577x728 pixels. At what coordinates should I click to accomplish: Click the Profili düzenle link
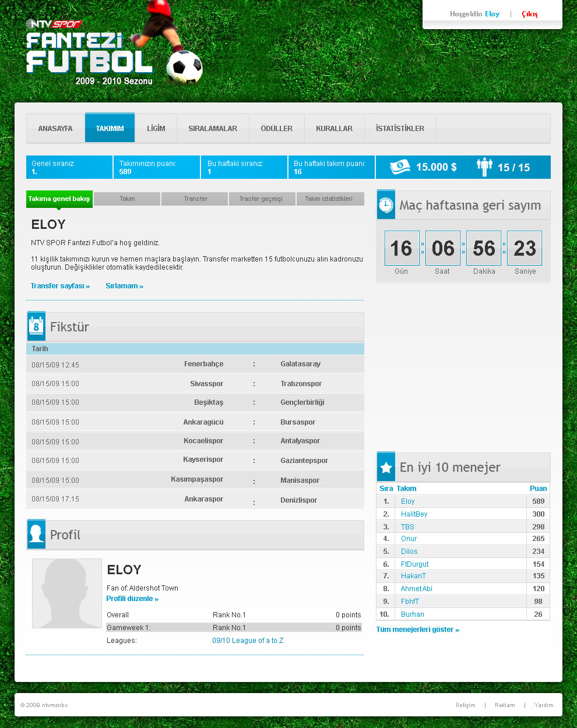coord(132,599)
